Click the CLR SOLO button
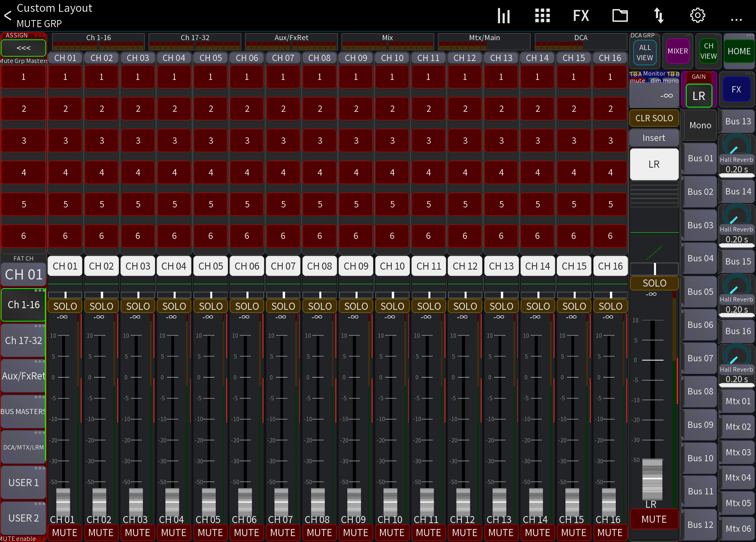This screenshot has width=756, height=542. pyautogui.click(x=654, y=118)
